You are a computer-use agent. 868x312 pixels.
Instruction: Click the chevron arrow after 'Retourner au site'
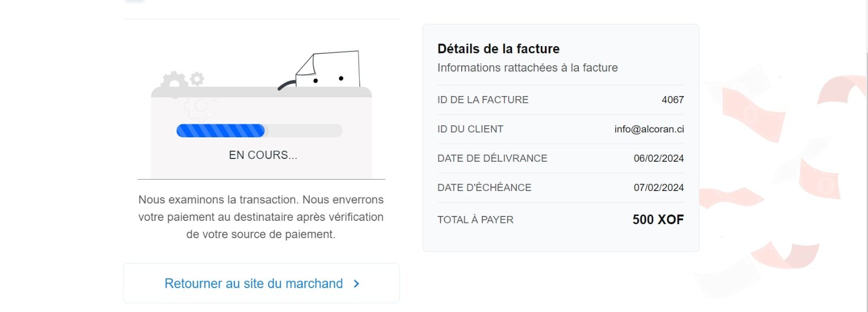tap(356, 284)
